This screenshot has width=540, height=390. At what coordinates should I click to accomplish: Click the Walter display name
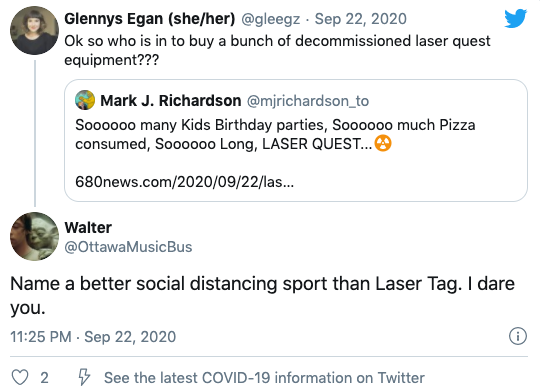88,227
